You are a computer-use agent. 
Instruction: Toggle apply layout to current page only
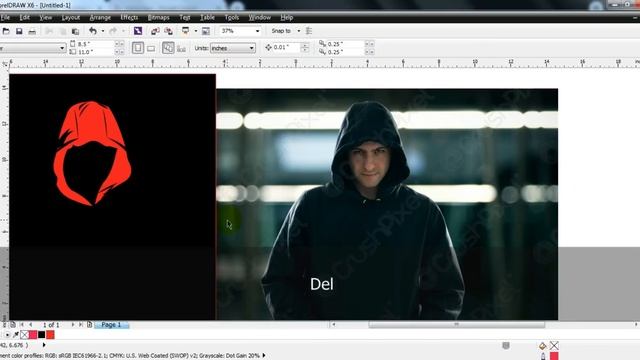pos(181,49)
